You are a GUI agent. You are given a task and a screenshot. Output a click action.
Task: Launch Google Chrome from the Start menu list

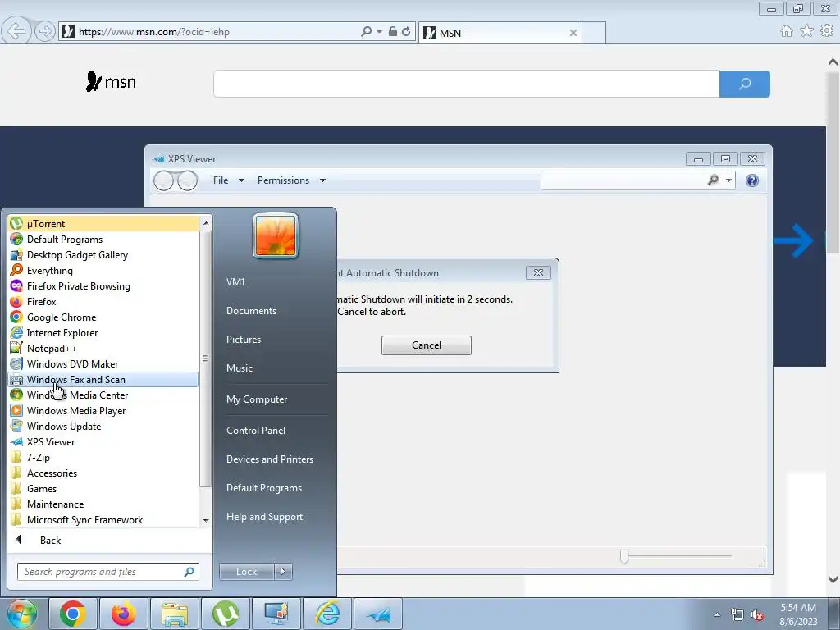[103, 317]
